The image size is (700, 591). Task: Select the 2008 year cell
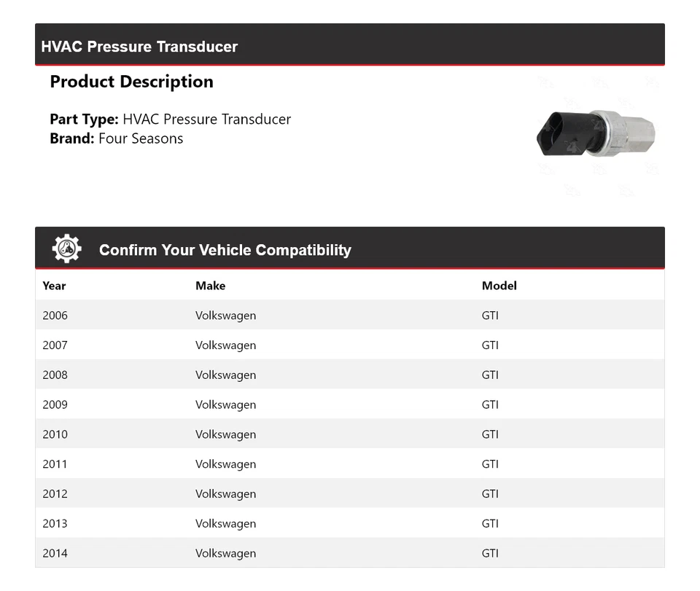pos(55,375)
